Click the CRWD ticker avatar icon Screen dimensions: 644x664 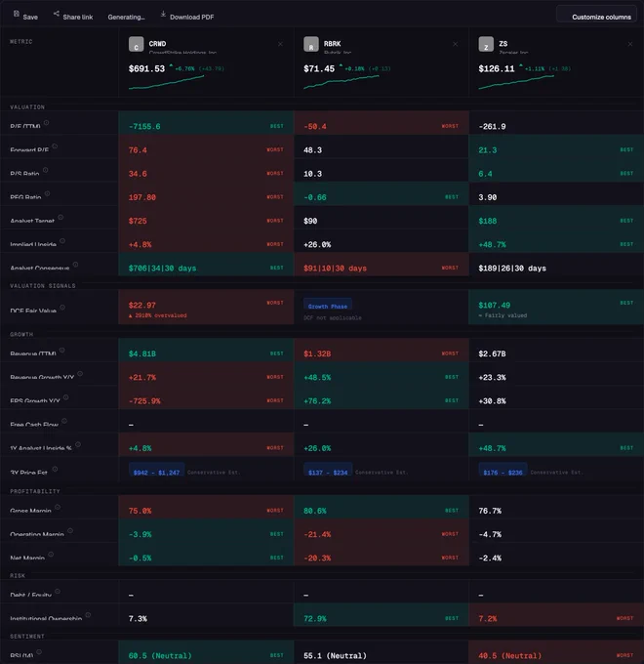point(137,44)
